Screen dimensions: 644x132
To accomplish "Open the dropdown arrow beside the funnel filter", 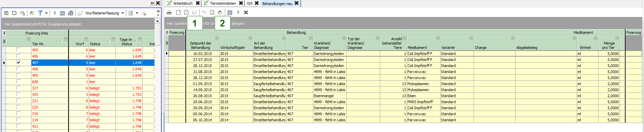I will click(x=46, y=13).
